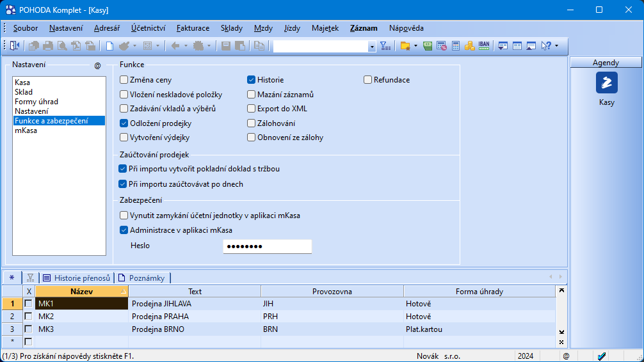Mark the X checkbox for row MK2

(28, 316)
